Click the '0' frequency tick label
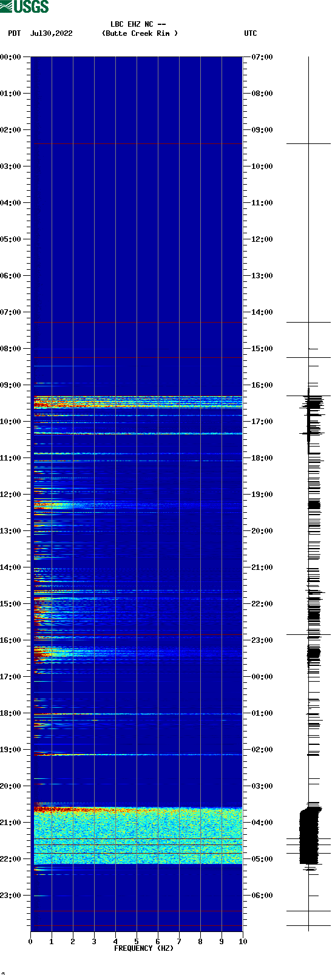 click(x=30, y=942)
